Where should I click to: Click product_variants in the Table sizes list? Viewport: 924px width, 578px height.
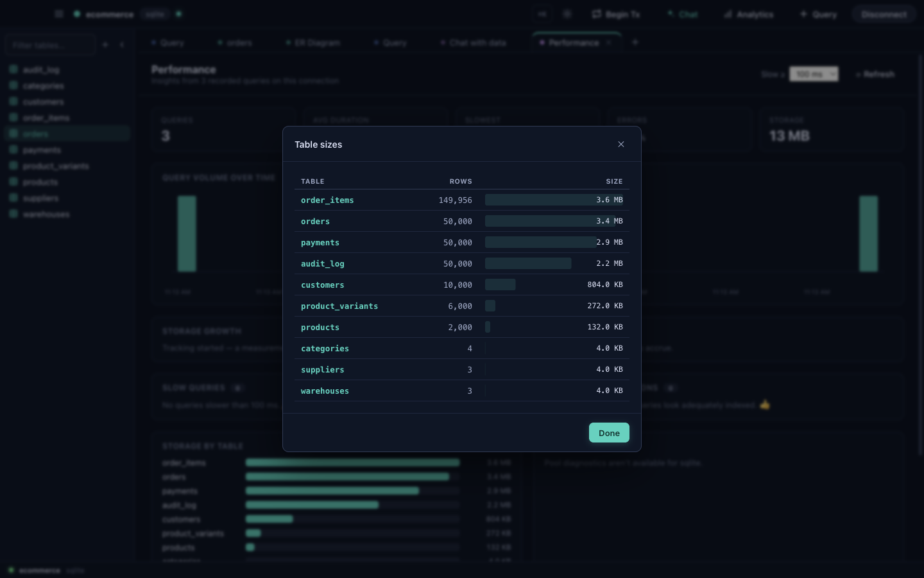339,306
